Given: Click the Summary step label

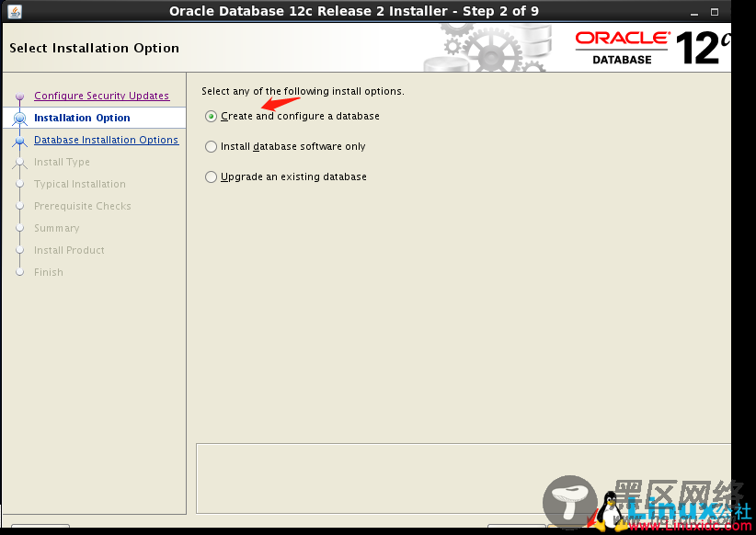Looking at the screenshot, I should [x=56, y=228].
